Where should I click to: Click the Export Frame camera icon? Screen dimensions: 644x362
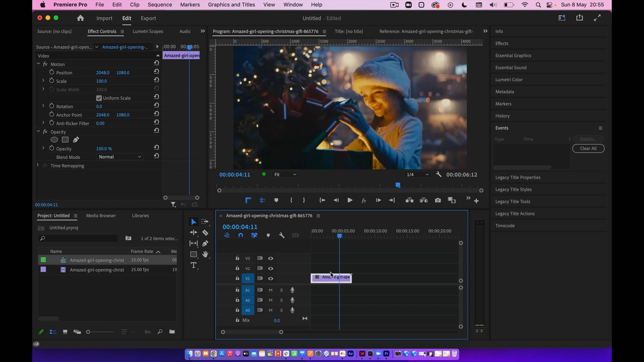(x=438, y=200)
